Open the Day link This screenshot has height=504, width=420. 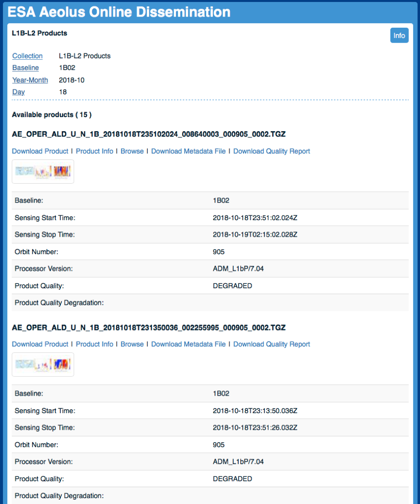[18, 92]
